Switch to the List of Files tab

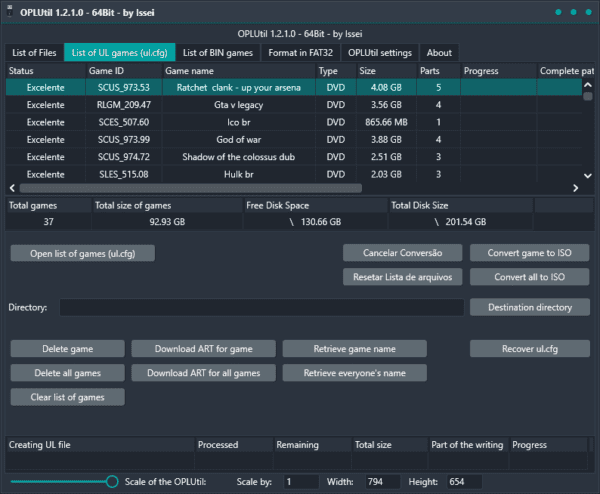[x=35, y=53]
